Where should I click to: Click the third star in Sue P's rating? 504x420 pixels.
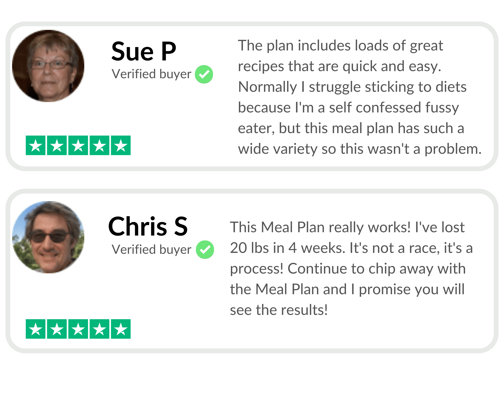pos(78,145)
